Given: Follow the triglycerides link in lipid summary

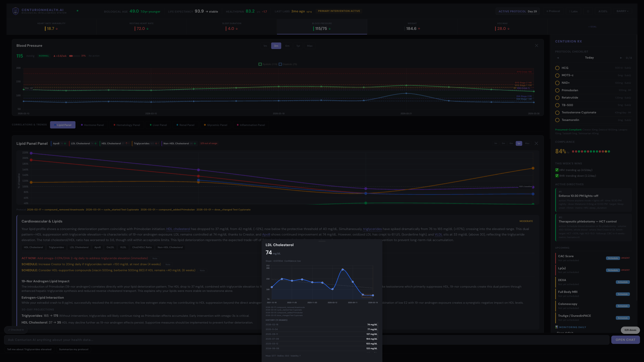Looking at the screenshot, I should (372, 229).
